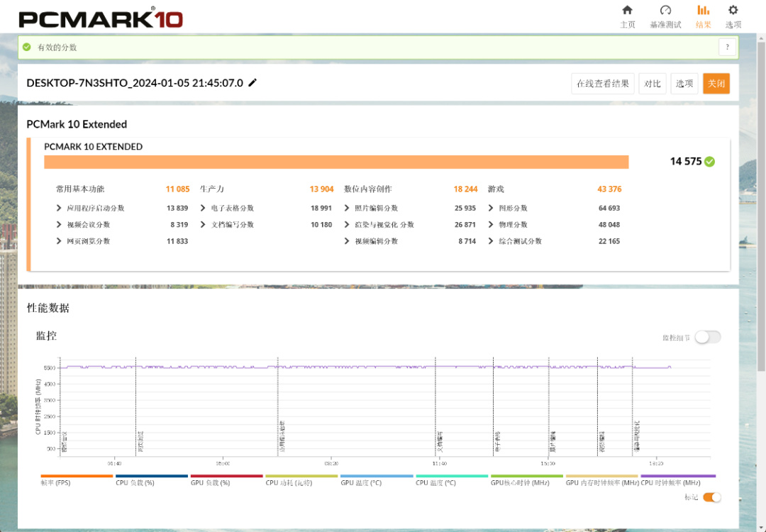Screen dimensions: 766x532
Task: Expand 照片编辑分数 row
Action: [346, 208]
